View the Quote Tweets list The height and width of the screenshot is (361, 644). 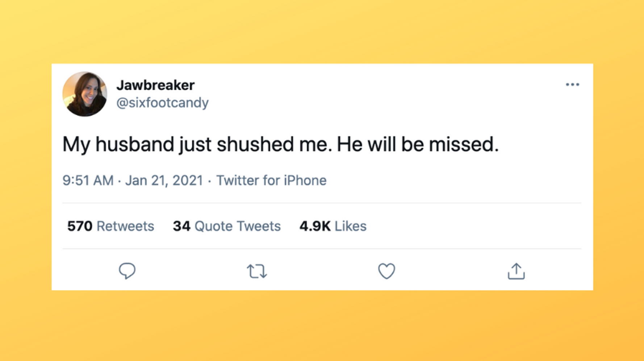tap(238, 226)
